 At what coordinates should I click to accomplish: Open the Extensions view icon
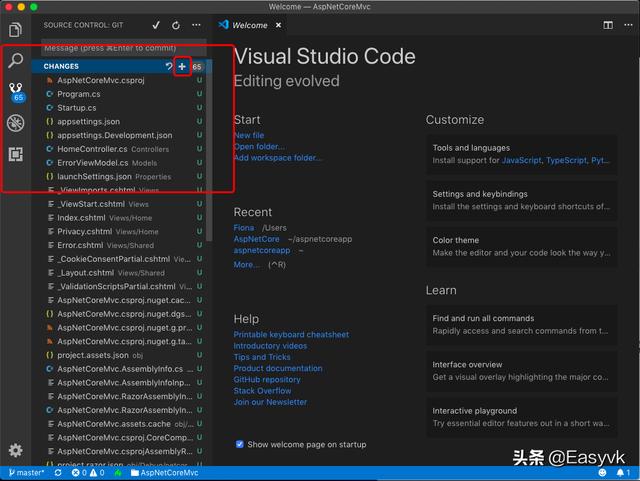pos(16,154)
